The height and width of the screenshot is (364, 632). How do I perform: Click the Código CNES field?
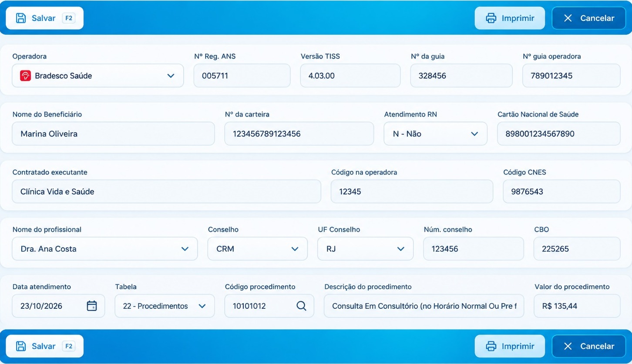coord(561,192)
